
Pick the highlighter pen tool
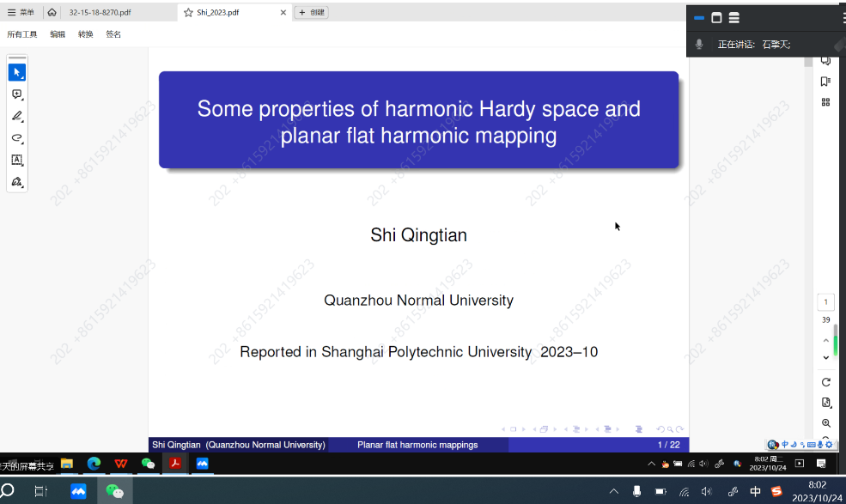(16, 116)
